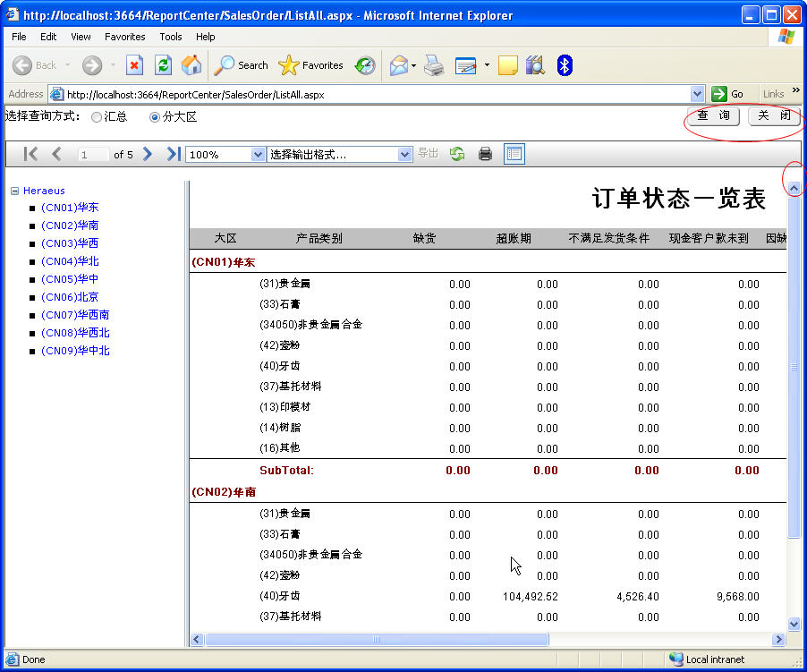Screen dimensions: 807x672
Task: Jump to (CN05)华中 in document map
Action: [x=70, y=279]
